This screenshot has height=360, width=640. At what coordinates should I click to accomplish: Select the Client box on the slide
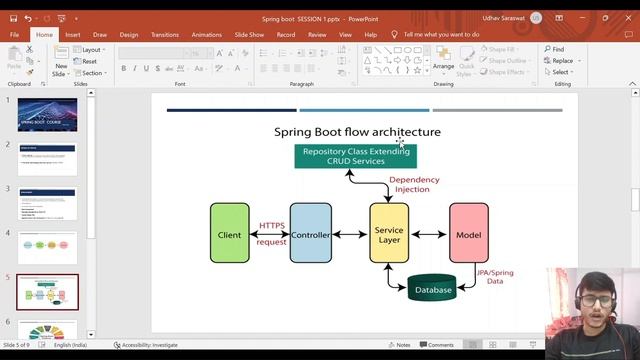click(x=230, y=233)
